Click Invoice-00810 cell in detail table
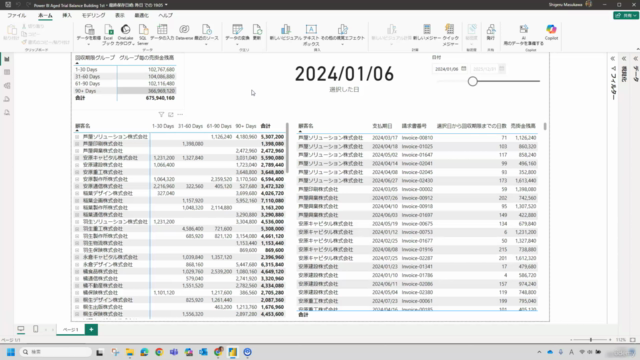This screenshot has height=360, width=640. [417, 138]
